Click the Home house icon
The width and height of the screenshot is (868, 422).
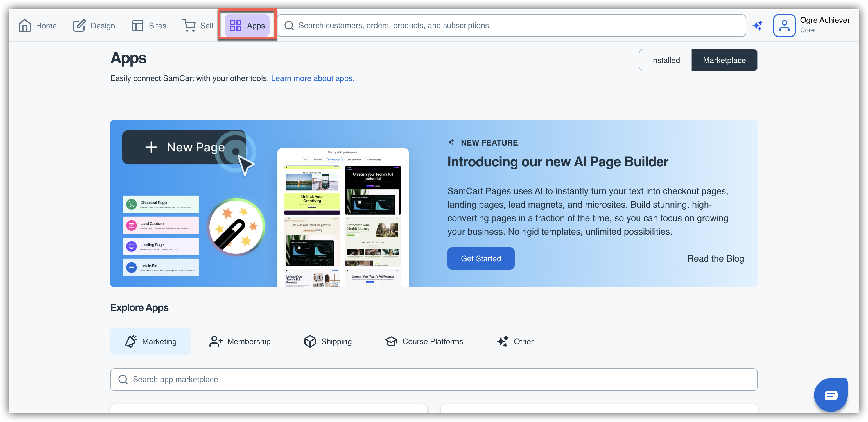(x=25, y=26)
